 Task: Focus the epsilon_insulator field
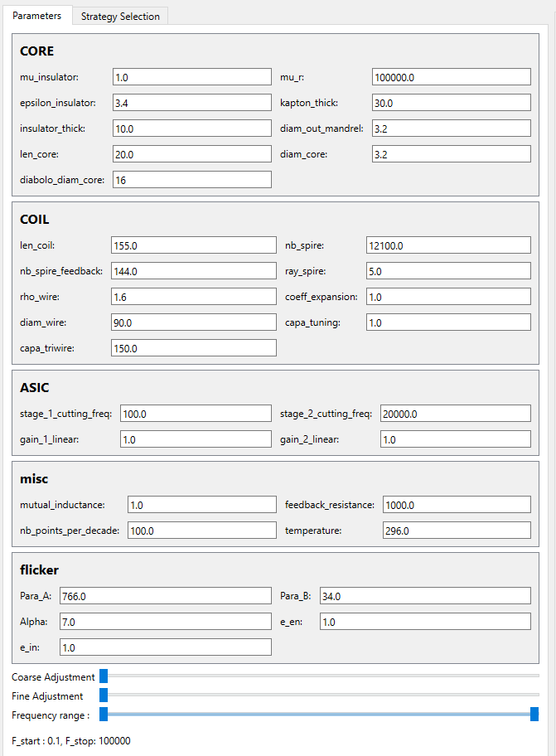click(191, 103)
